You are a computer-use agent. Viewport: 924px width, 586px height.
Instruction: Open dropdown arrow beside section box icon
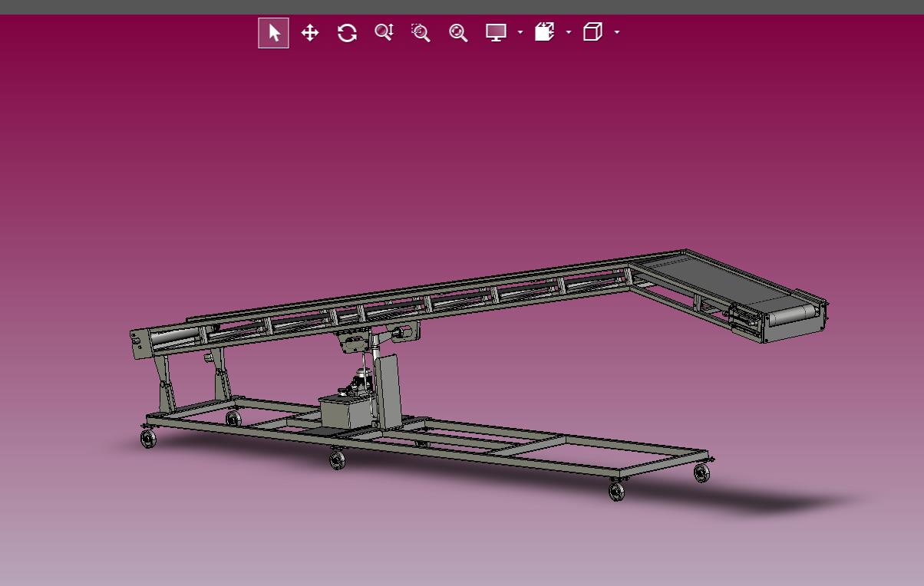569,33
